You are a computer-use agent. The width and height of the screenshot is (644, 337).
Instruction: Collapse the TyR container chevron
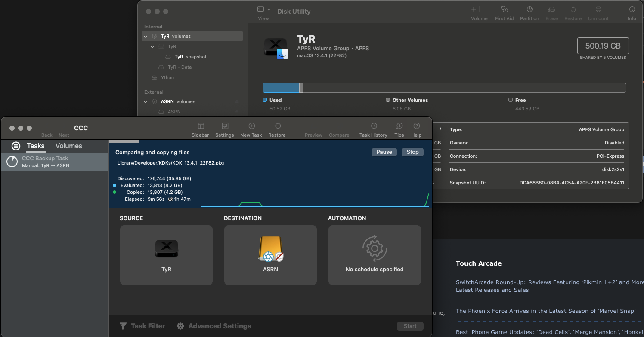click(152, 47)
